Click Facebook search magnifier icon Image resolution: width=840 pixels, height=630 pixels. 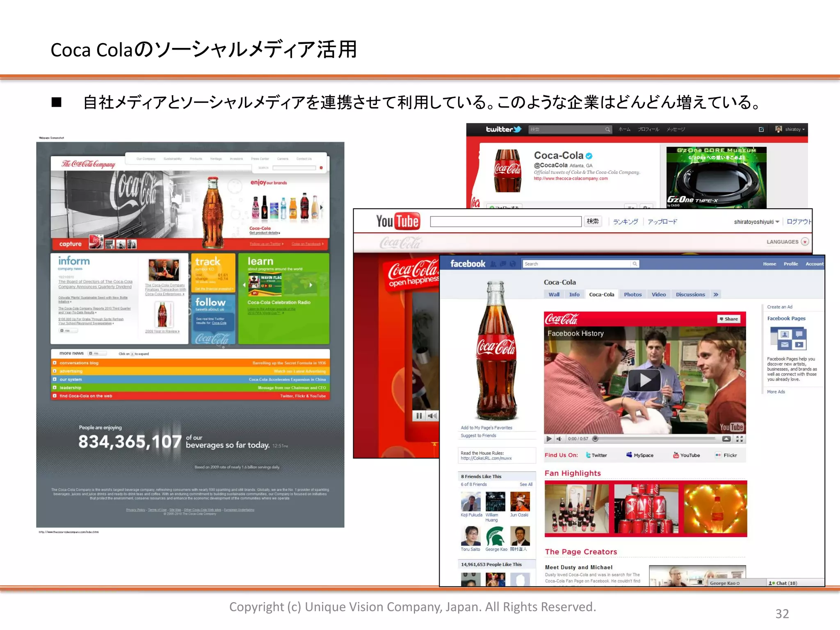[x=635, y=264]
